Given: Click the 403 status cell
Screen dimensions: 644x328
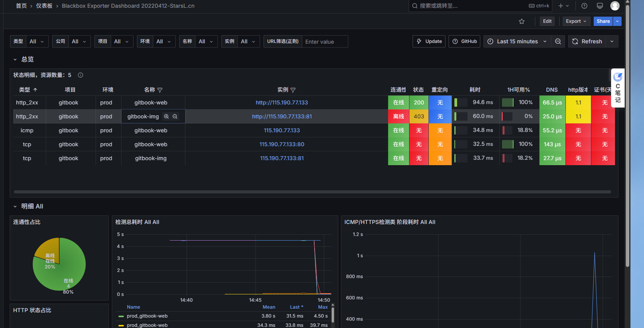Looking at the screenshot, I should coord(419,116).
